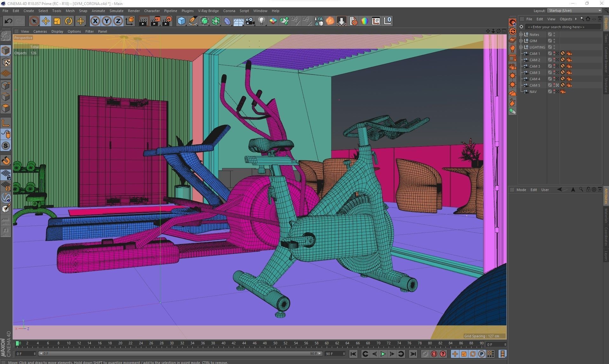Click the current frame field stepper arrows
Image resolution: width=609 pixels, height=364 pixels.
[505, 344]
